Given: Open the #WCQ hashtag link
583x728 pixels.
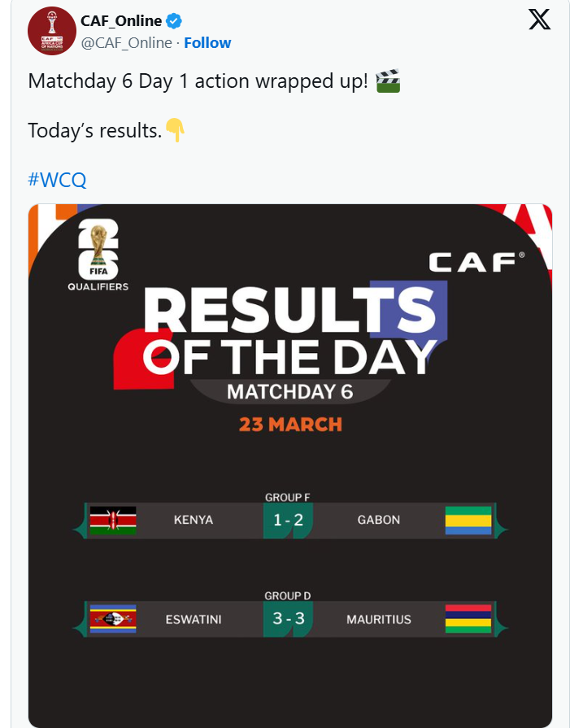Looking at the screenshot, I should pyautogui.click(x=57, y=179).
